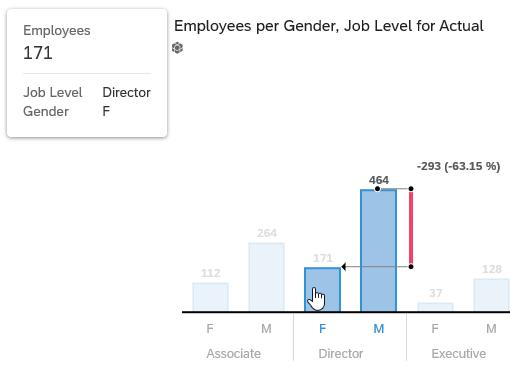Click the variance arrow head pointing to 171 bar
The image size is (510, 366).
coord(343,267)
